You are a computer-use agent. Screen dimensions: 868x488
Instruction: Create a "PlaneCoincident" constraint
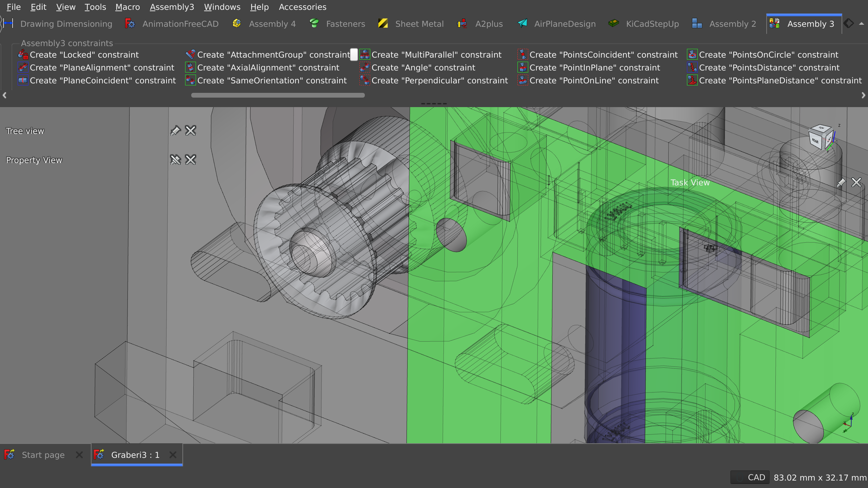(x=97, y=80)
